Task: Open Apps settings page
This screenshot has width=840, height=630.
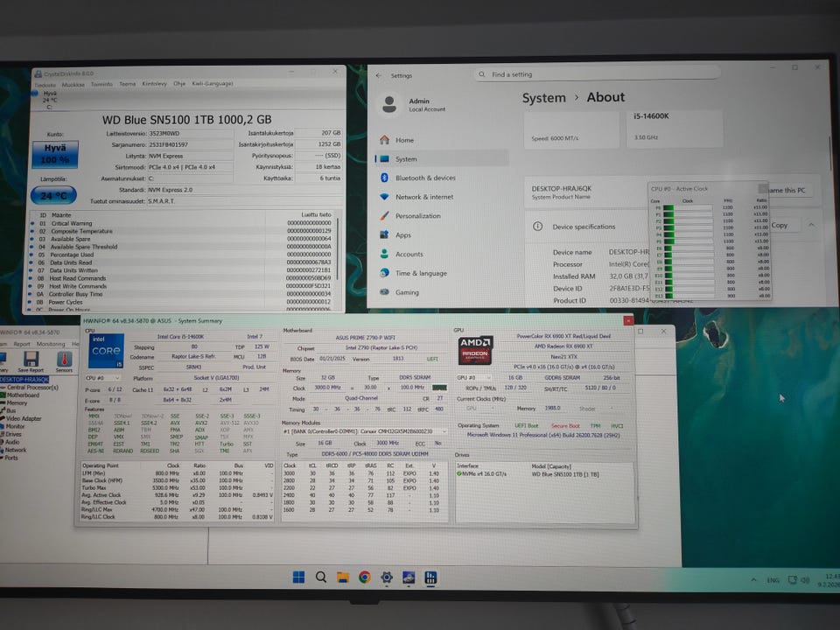Action: tap(402, 234)
